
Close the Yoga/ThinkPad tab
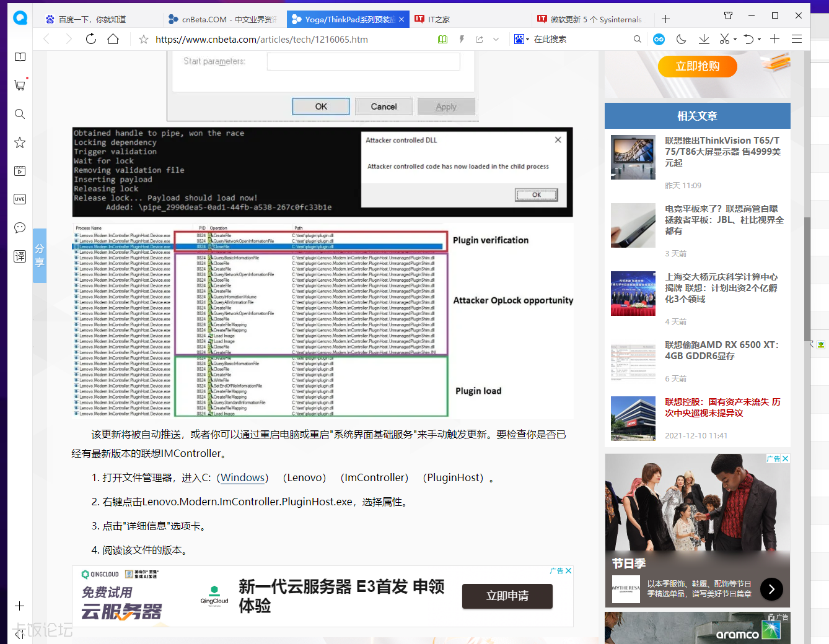(x=401, y=19)
